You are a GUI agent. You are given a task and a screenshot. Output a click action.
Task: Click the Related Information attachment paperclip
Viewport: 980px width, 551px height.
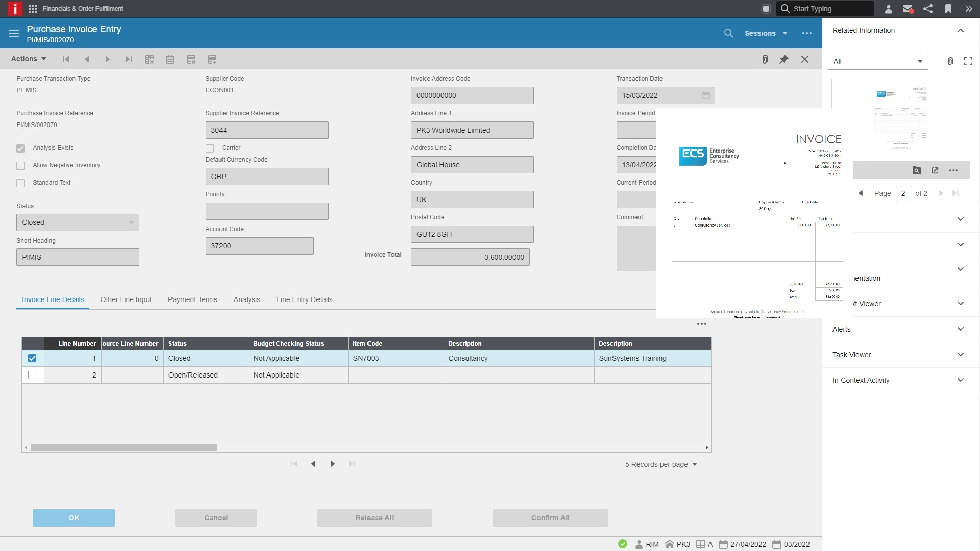tap(950, 61)
